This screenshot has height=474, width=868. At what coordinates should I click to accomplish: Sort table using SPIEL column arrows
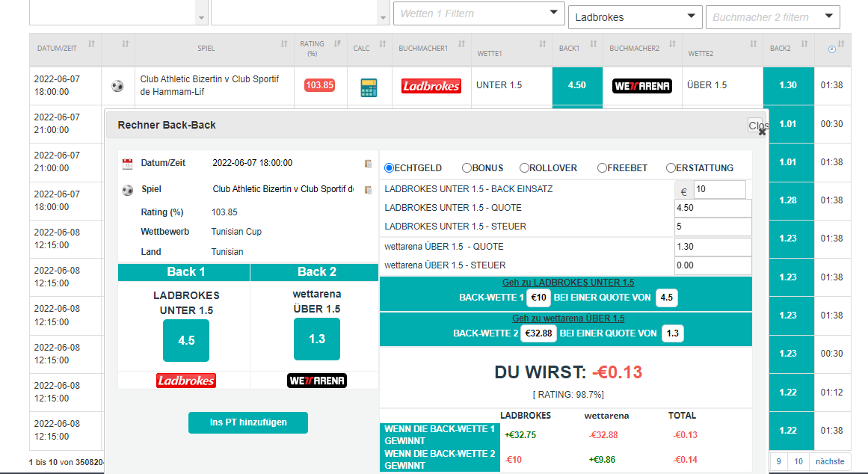[x=284, y=44]
